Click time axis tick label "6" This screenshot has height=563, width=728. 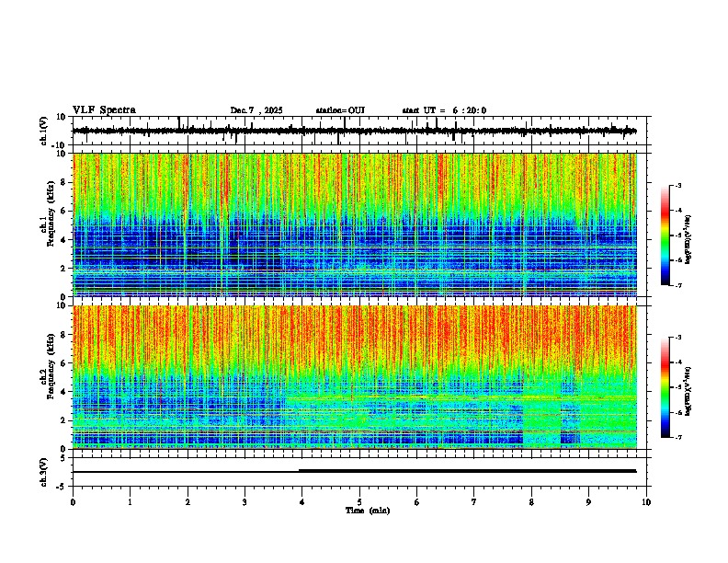point(417,502)
